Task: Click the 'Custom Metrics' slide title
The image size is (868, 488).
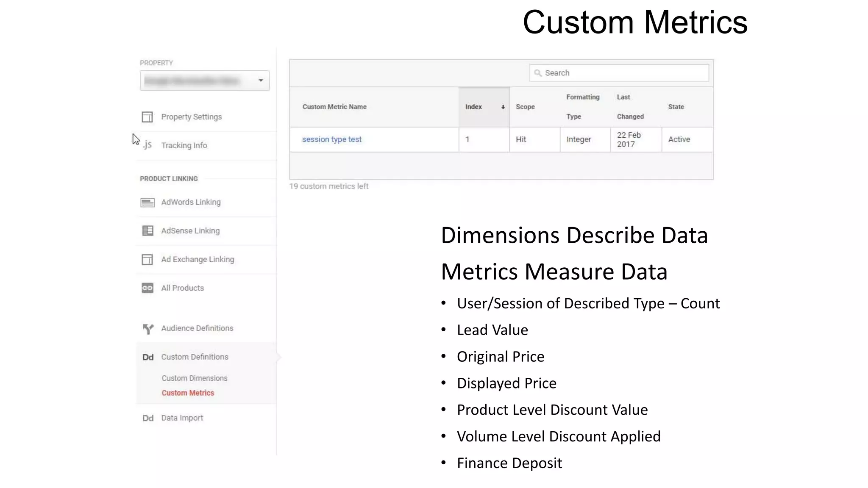Action: tap(635, 22)
